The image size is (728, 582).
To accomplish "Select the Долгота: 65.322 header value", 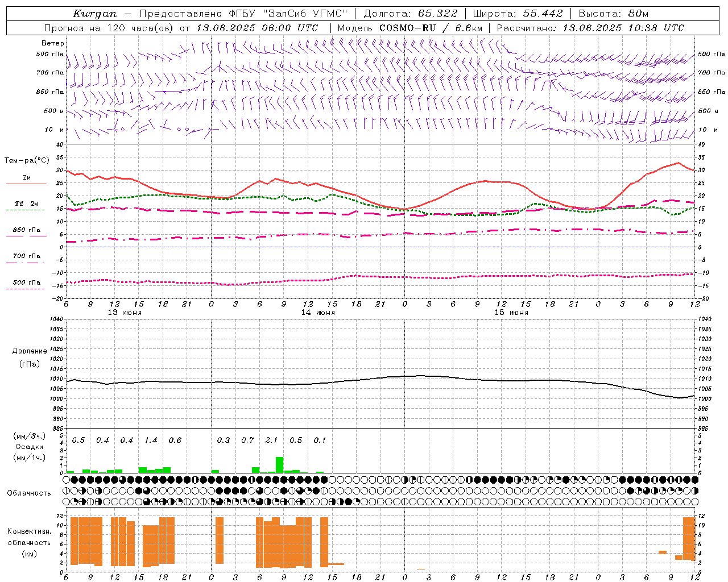I will (x=410, y=14).
